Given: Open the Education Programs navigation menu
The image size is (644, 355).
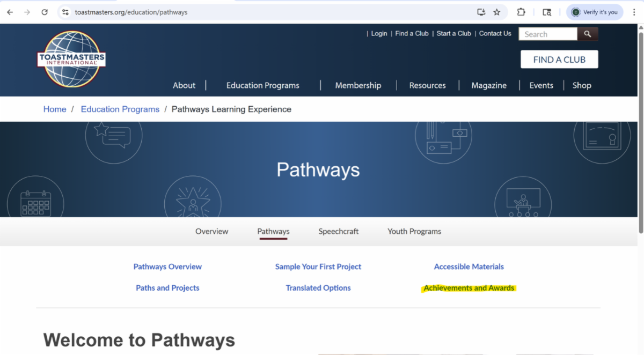Looking at the screenshot, I should (x=262, y=85).
